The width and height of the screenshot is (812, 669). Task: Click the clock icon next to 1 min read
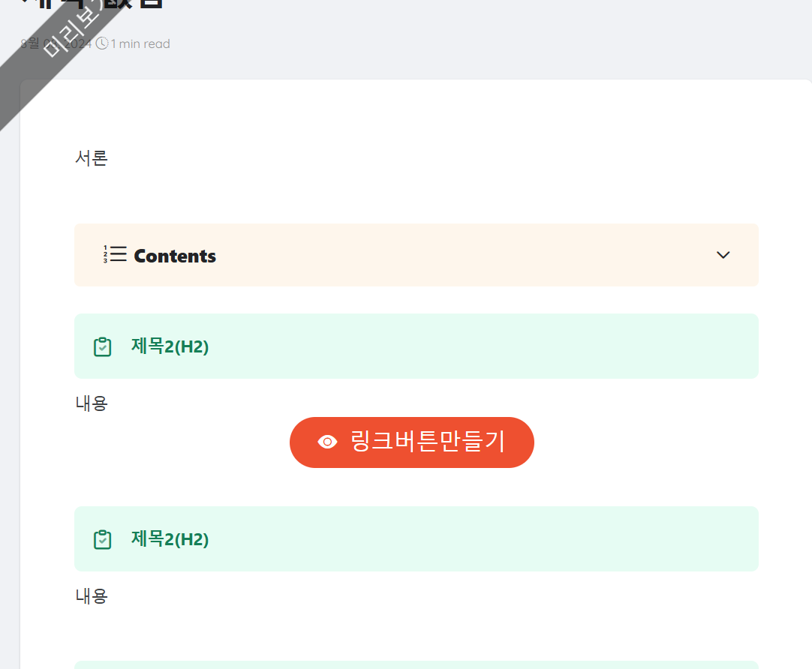pyautogui.click(x=101, y=43)
